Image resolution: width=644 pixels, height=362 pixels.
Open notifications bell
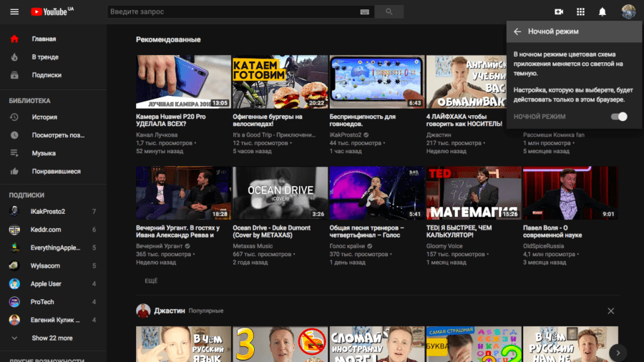click(x=602, y=12)
